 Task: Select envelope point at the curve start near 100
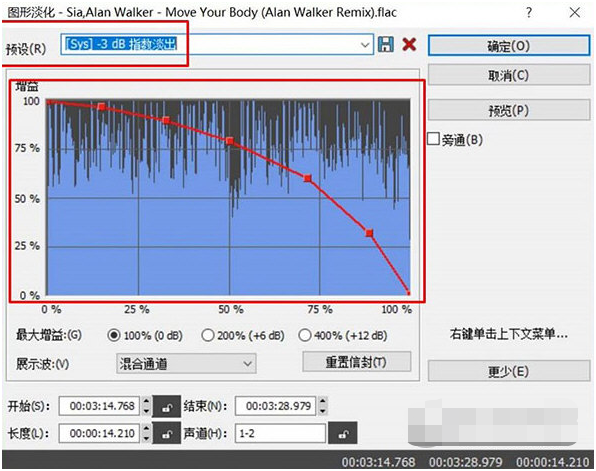pyautogui.click(x=49, y=101)
